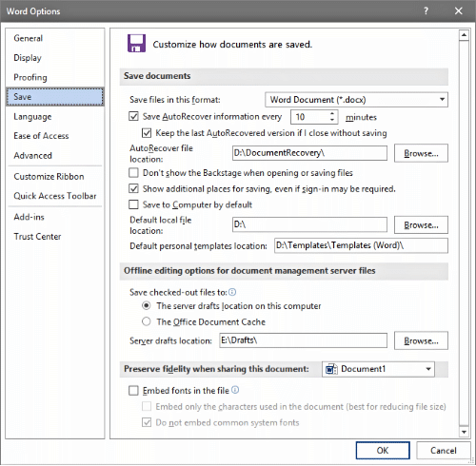Toggle Show additional places for saving
Image resolution: width=476 pixels, height=466 pixels.
(x=133, y=189)
